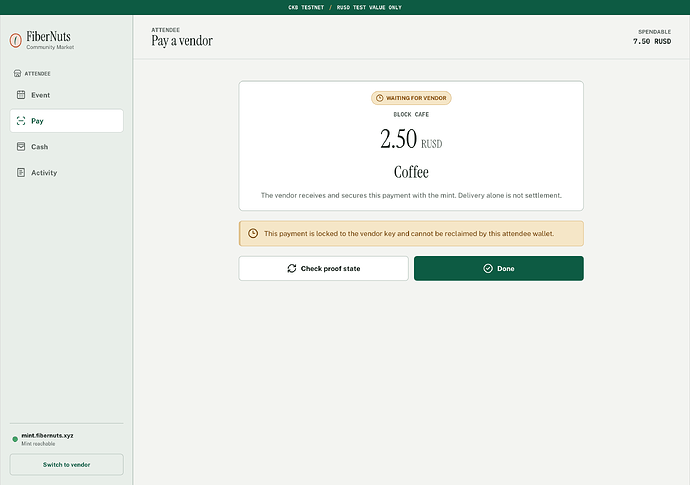Click the clock icon in the locked payment notice
Image resolution: width=690 pixels, height=485 pixels.
[253, 233]
